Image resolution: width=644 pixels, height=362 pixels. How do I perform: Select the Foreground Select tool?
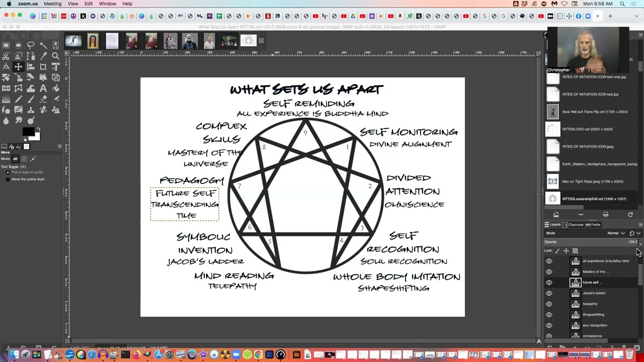[18, 56]
